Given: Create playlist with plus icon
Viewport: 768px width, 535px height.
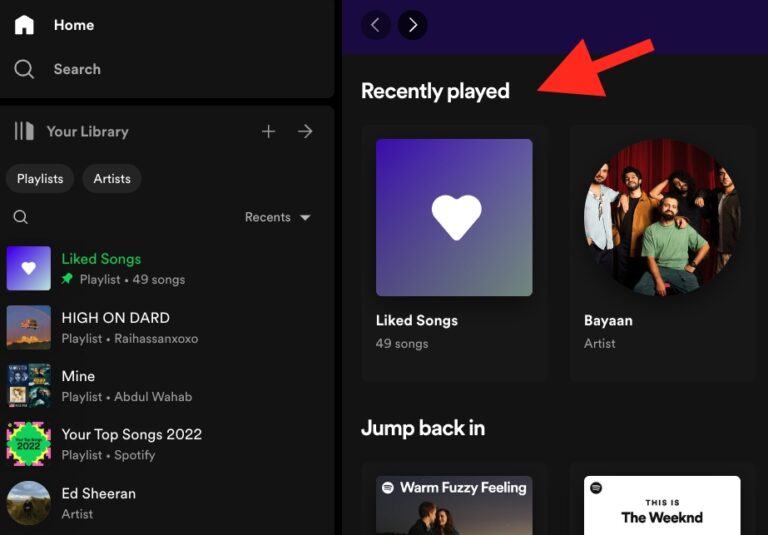Looking at the screenshot, I should (268, 131).
